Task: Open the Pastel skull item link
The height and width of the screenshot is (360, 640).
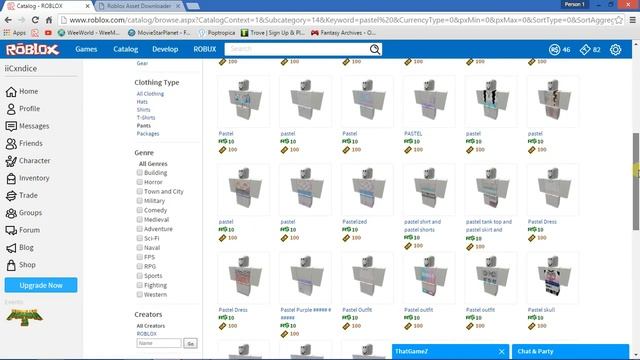Action: coord(541,310)
